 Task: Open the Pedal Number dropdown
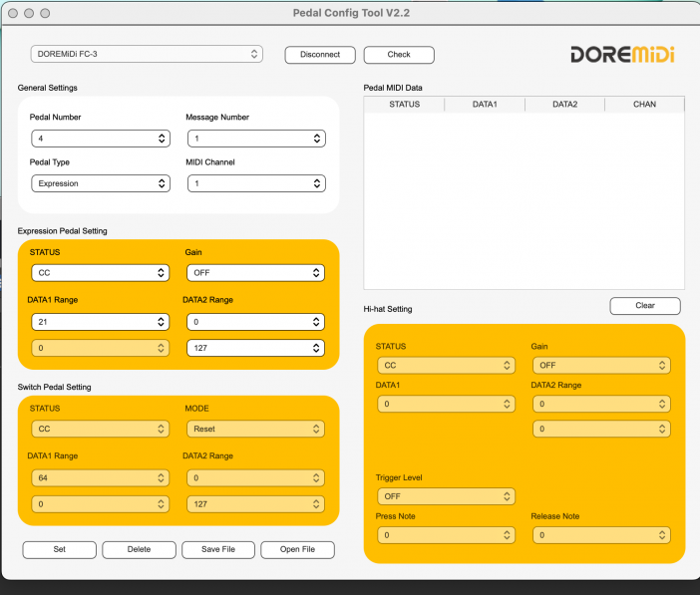tap(100, 139)
